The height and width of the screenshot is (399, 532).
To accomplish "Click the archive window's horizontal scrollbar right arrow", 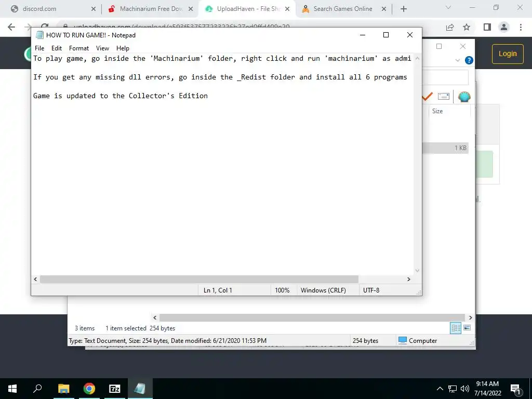I will (x=470, y=317).
